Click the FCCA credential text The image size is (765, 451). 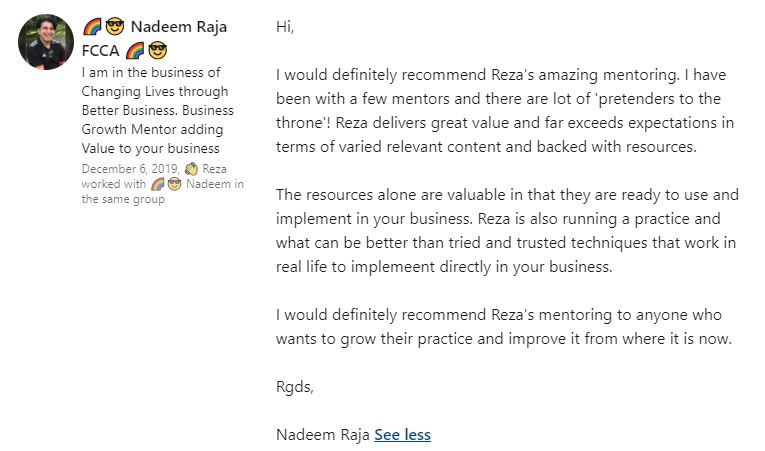[102, 50]
